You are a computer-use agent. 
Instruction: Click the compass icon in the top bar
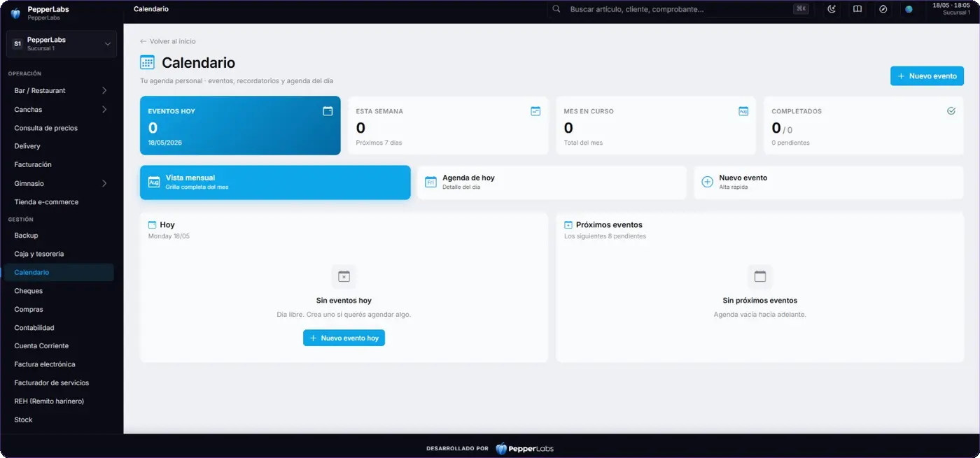(x=883, y=9)
